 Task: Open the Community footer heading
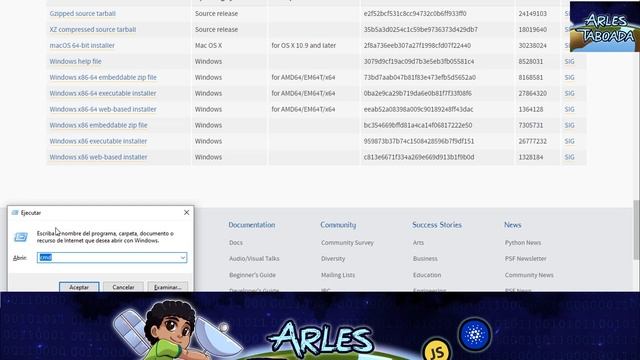click(338, 225)
